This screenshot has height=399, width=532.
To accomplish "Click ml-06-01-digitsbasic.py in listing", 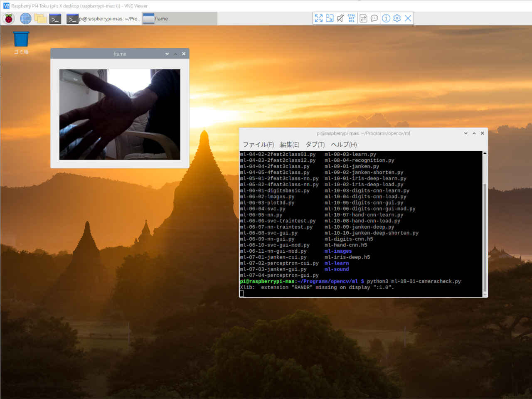I will click(x=275, y=191).
